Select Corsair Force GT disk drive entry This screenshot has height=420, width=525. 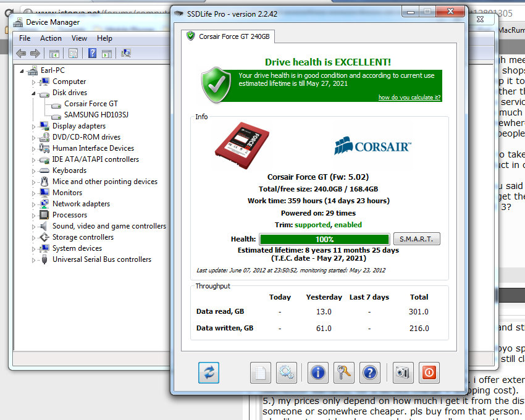[x=91, y=104]
